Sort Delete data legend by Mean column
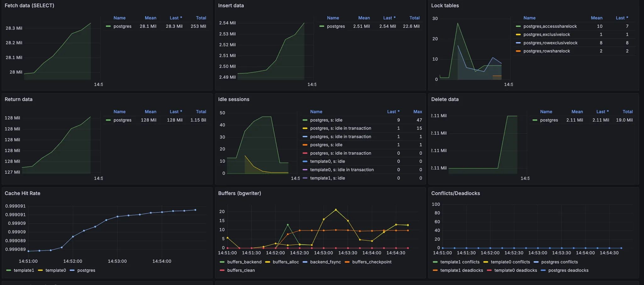 pyautogui.click(x=577, y=112)
